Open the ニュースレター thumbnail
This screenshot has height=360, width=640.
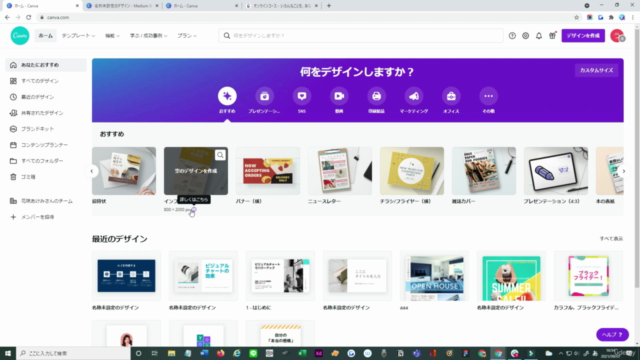pos(340,171)
